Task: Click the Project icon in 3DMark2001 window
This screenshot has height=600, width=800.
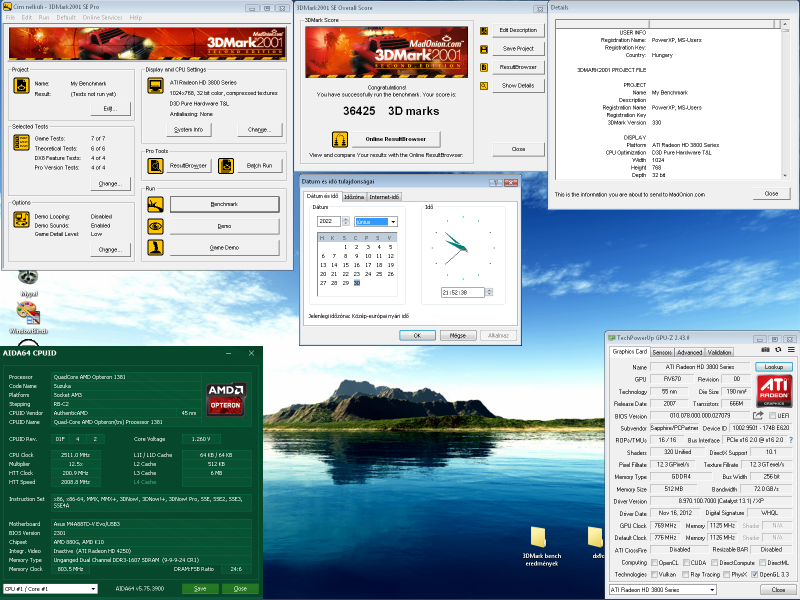Action: click(21, 86)
